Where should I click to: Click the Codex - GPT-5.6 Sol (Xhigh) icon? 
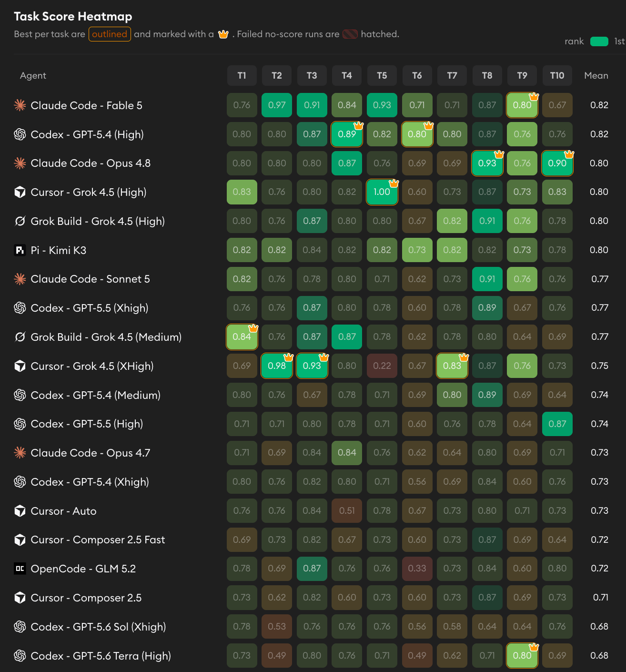20,627
